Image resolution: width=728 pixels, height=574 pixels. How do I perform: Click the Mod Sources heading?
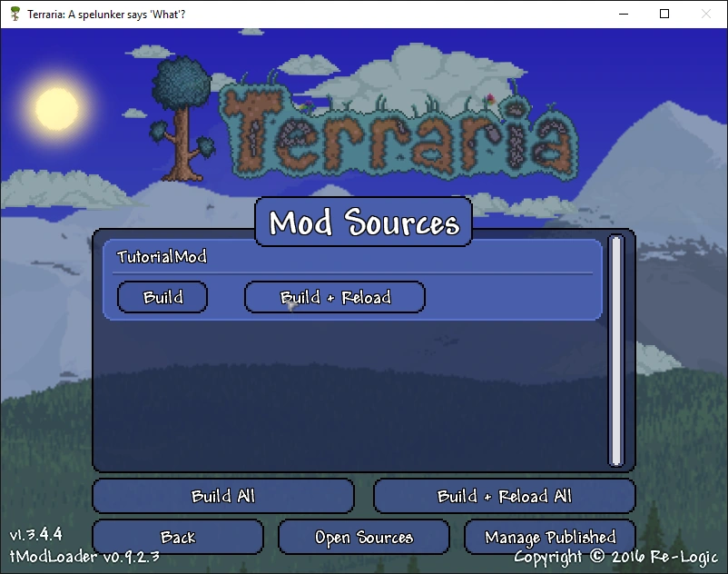pos(364,222)
